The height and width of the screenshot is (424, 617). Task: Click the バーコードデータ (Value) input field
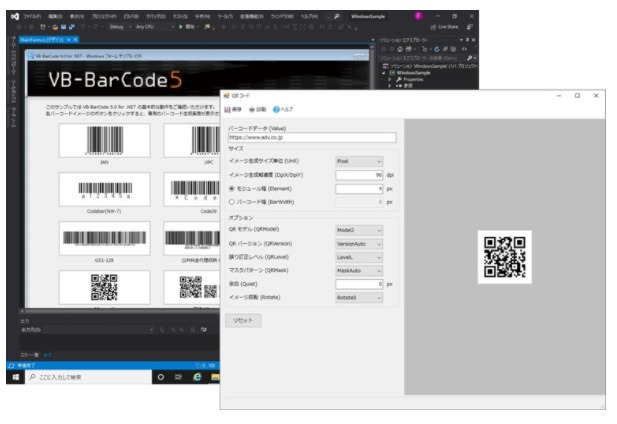click(x=312, y=138)
